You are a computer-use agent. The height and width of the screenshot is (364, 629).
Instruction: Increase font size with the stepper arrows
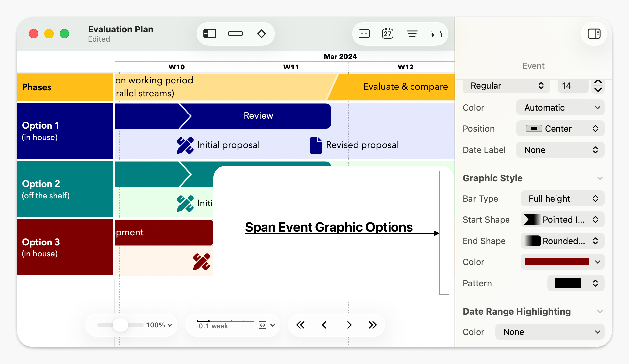click(598, 83)
